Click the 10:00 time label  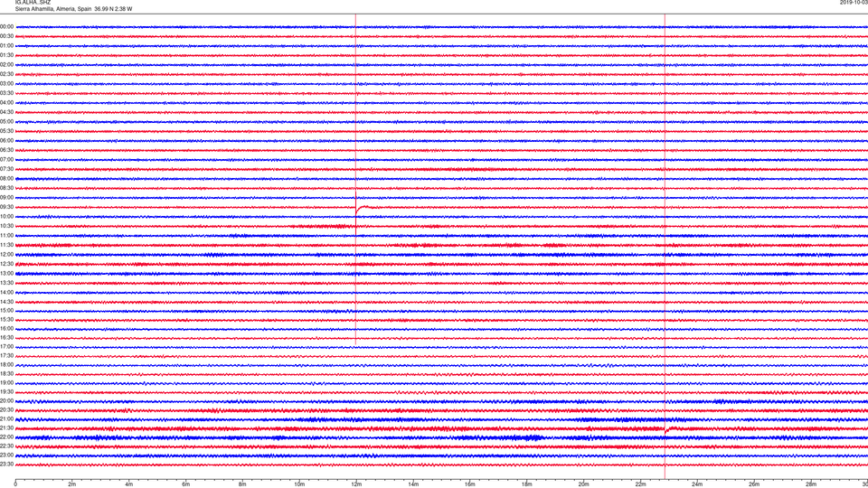[6, 217]
